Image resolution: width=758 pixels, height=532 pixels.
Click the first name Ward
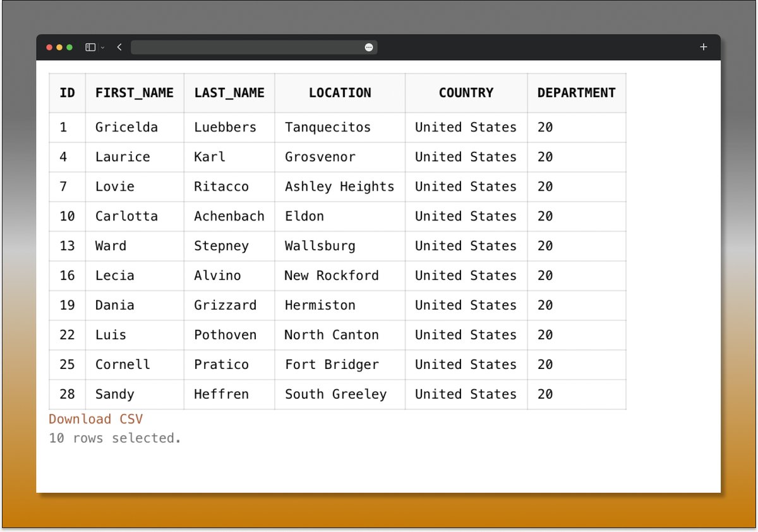pyautogui.click(x=111, y=246)
